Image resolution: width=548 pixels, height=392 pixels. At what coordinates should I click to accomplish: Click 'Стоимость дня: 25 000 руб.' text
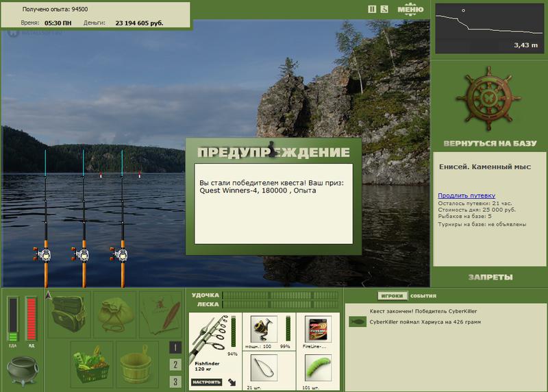point(477,210)
